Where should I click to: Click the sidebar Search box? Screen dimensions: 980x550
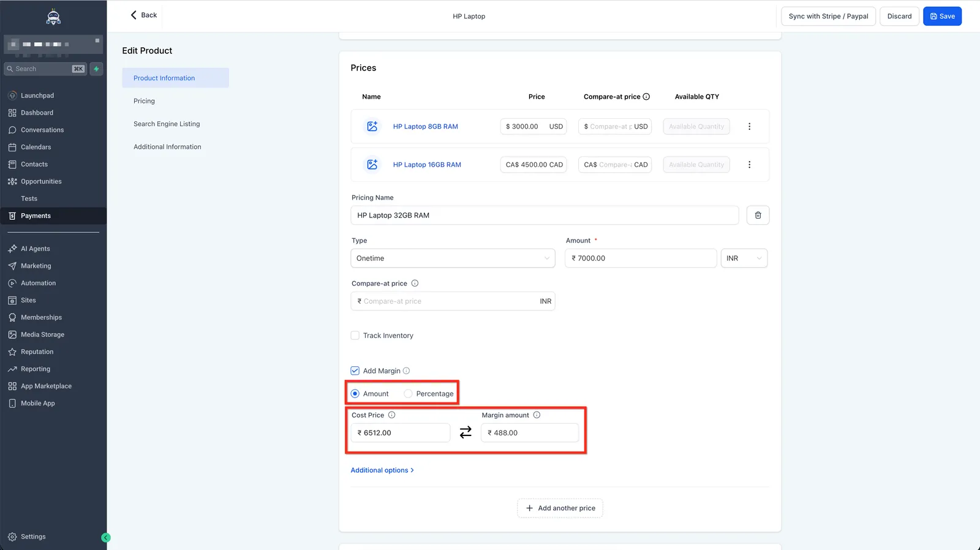[x=45, y=69]
